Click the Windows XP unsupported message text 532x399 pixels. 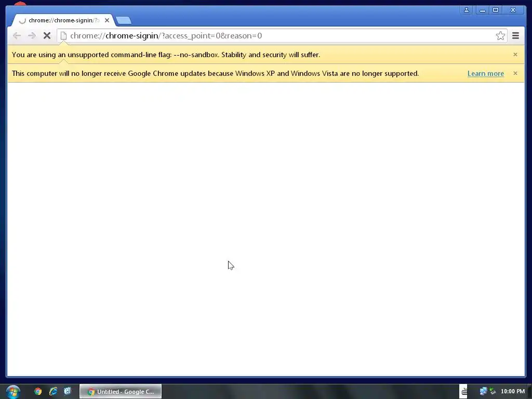pyautogui.click(x=215, y=73)
